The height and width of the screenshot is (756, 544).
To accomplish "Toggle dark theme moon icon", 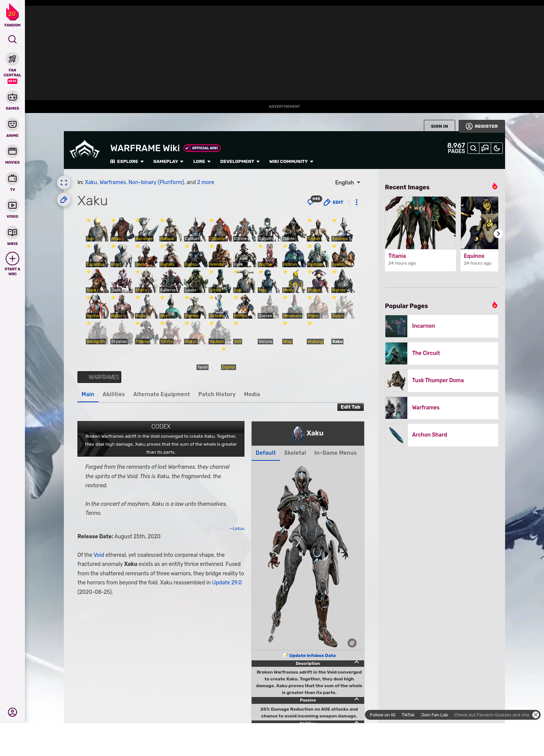I will 497,148.
